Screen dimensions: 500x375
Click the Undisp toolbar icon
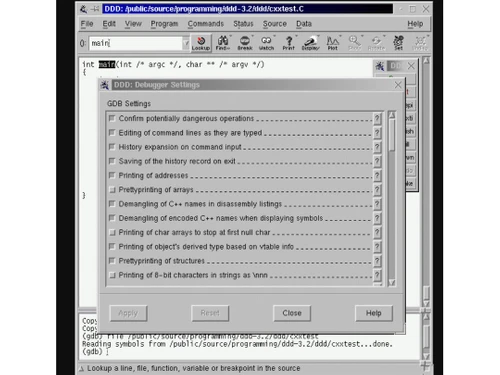coord(420,43)
